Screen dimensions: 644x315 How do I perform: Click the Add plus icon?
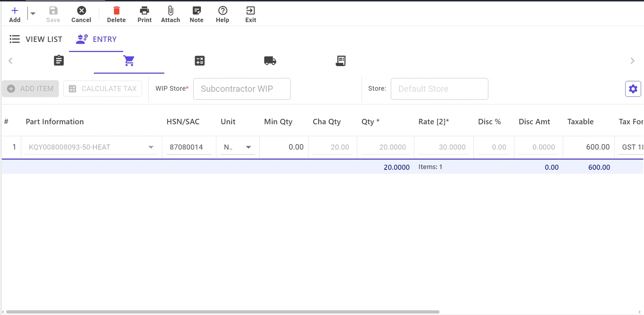tap(15, 10)
